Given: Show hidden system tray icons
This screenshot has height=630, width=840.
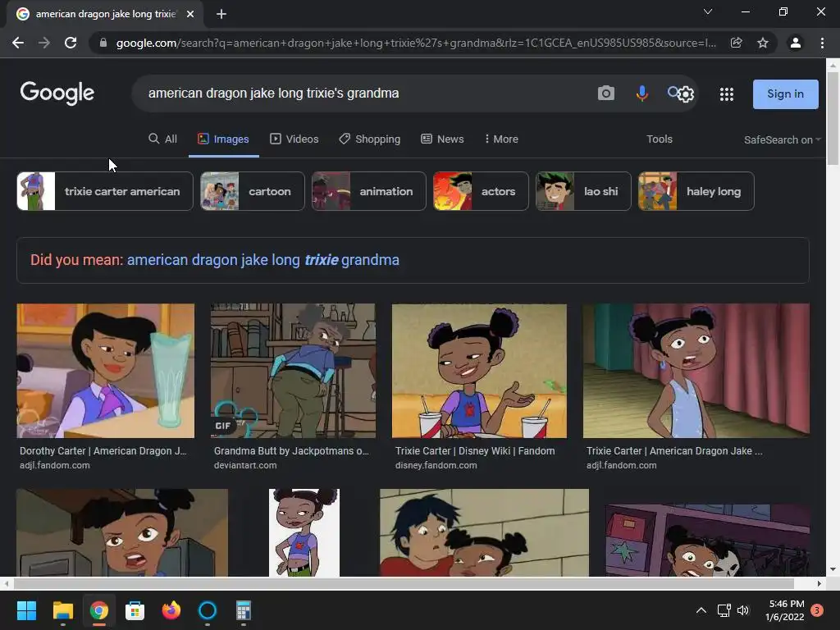Looking at the screenshot, I should point(701,610).
